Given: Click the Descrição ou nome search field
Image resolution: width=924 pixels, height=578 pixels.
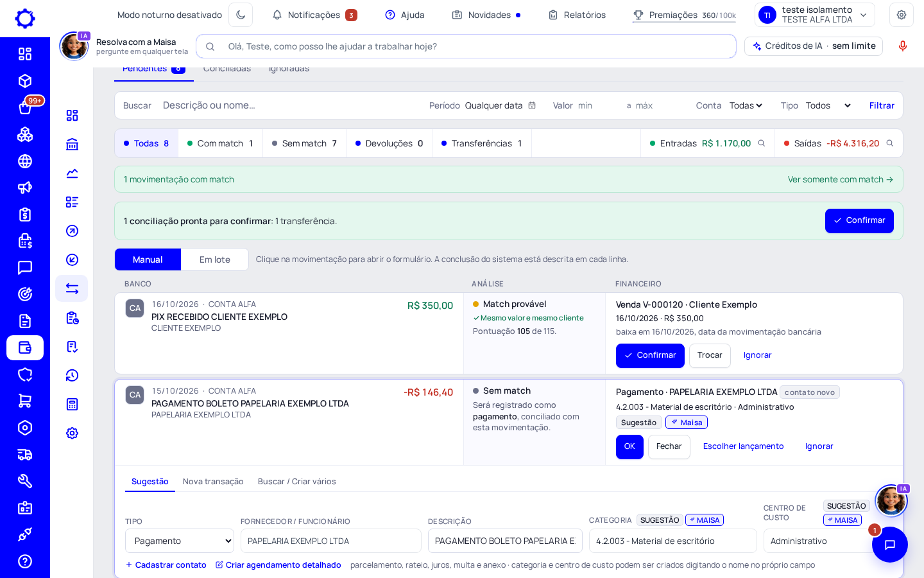Looking at the screenshot, I should click(289, 105).
